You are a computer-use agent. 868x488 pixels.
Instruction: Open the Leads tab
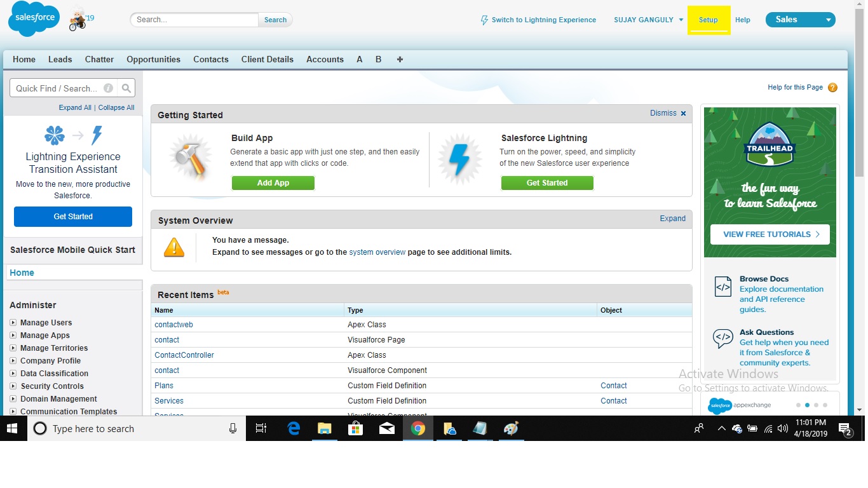[x=60, y=59]
